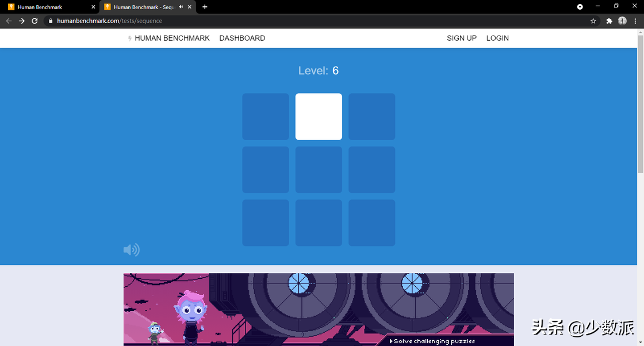The width and height of the screenshot is (644, 346).
Task: Click the center grid square
Action: tap(319, 170)
